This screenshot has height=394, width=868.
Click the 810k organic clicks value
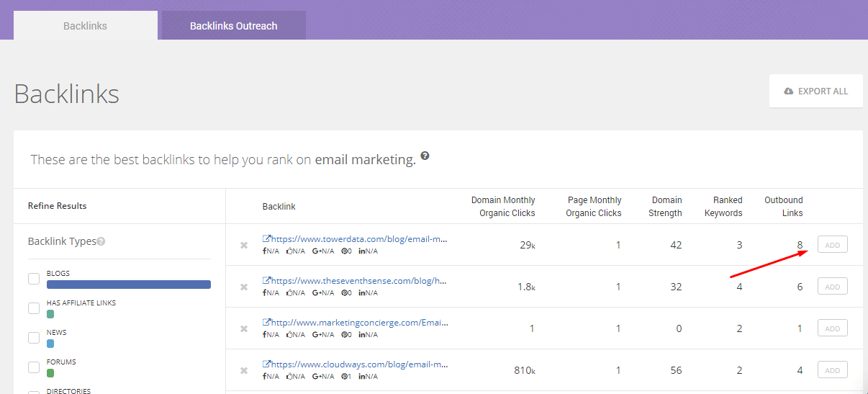pos(525,371)
